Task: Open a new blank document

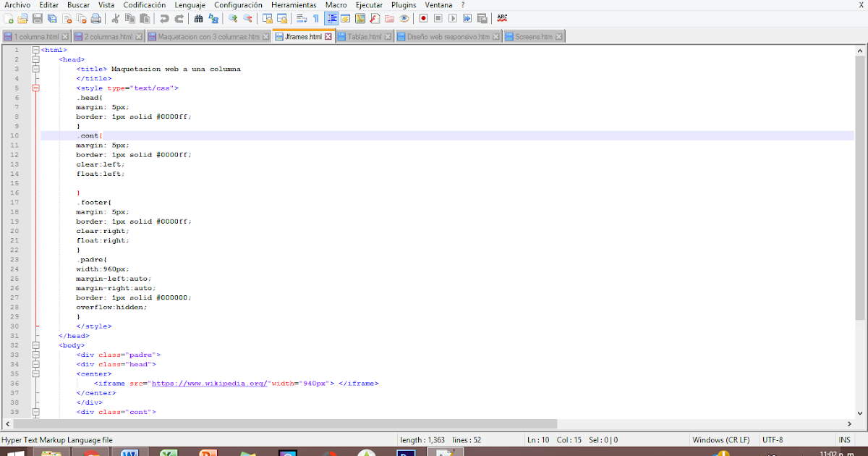Action: tap(7, 18)
